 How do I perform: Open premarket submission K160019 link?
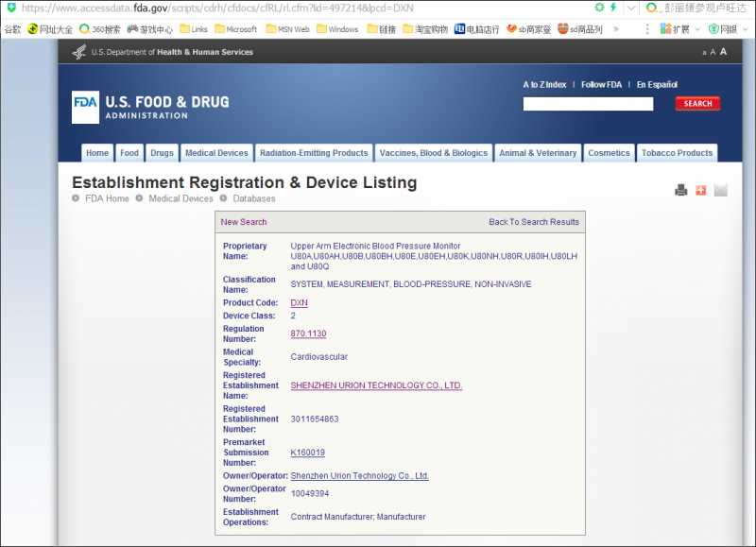[308, 453]
